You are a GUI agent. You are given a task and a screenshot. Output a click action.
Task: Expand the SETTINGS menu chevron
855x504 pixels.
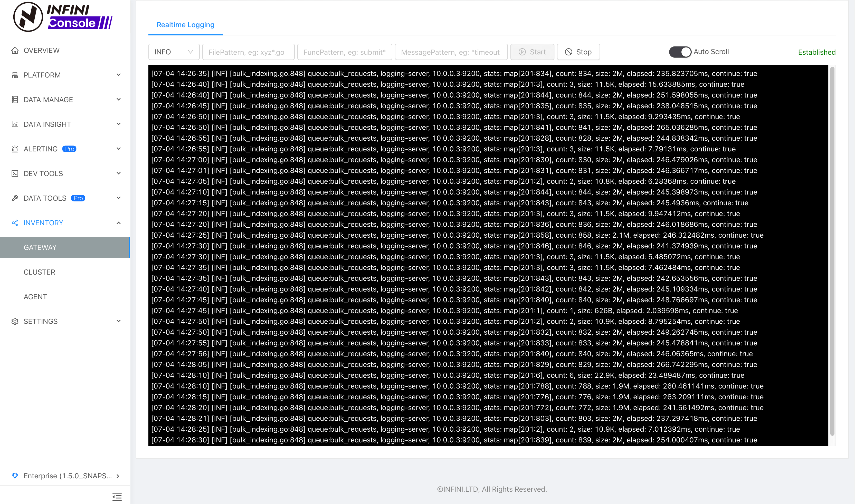tap(119, 321)
